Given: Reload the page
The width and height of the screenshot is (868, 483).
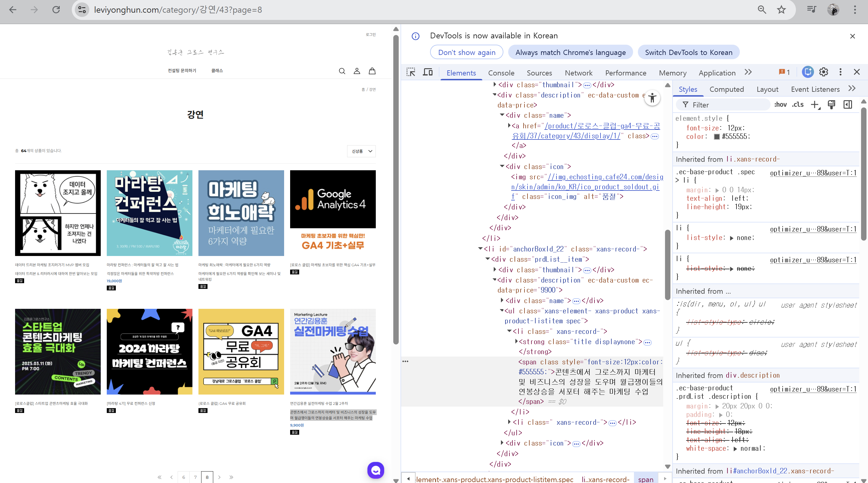Looking at the screenshot, I should click(56, 10).
